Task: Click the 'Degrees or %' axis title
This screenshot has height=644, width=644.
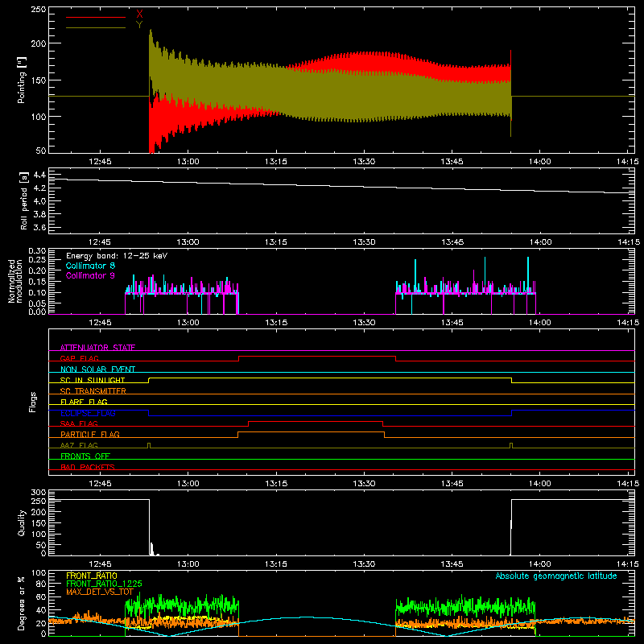Action: tap(22, 603)
